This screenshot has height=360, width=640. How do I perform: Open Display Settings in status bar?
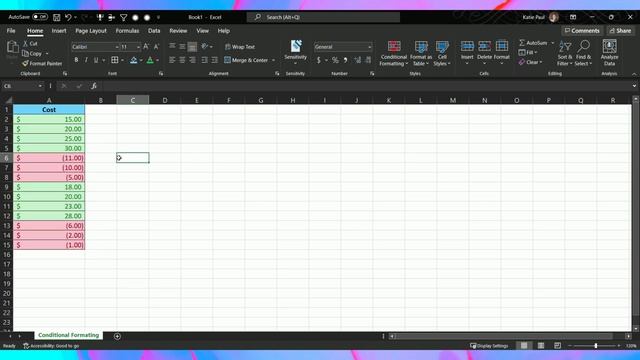pos(489,346)
